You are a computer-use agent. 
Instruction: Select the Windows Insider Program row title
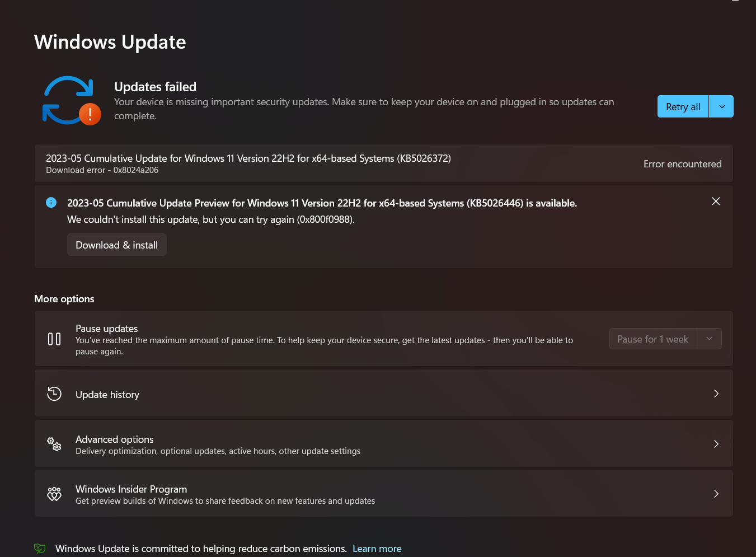132,489
